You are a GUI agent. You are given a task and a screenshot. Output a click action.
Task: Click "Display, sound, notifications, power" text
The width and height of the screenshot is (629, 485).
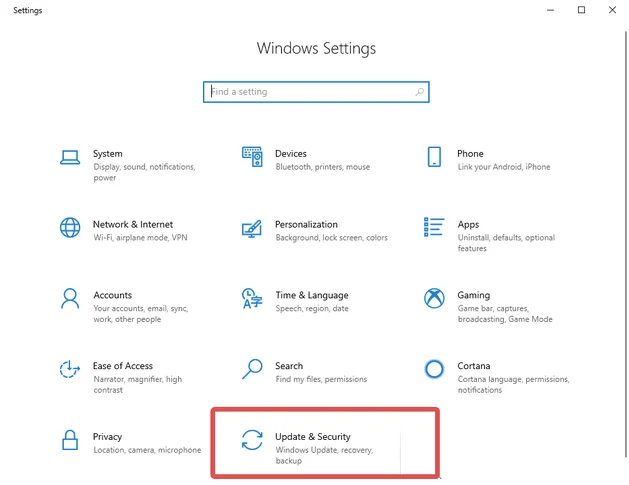144,172
